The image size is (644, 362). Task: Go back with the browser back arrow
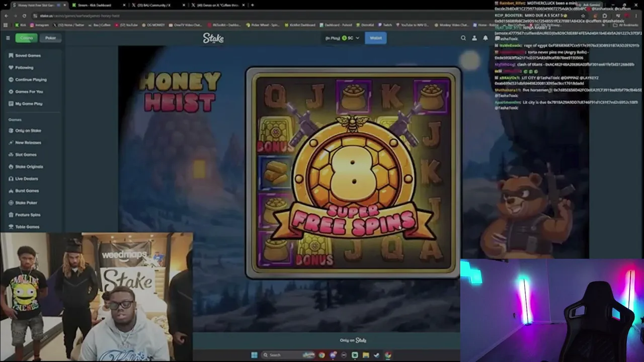coord(6,16)
